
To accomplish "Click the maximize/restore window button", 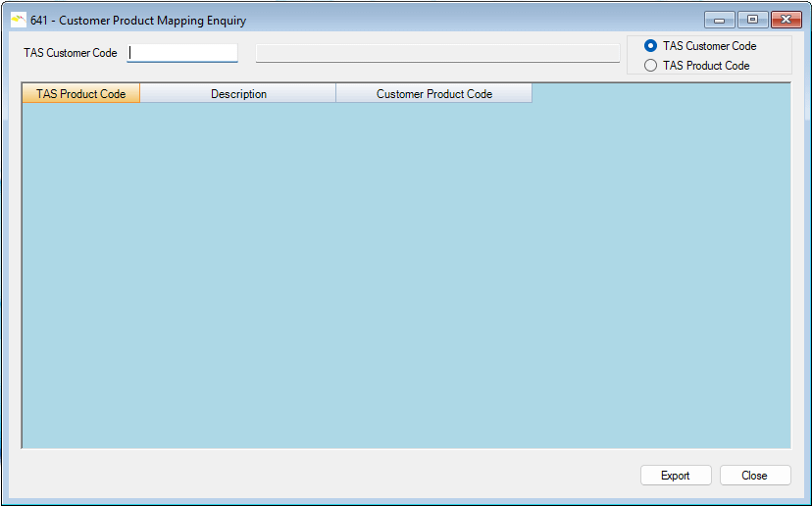I will pos(752,20).
